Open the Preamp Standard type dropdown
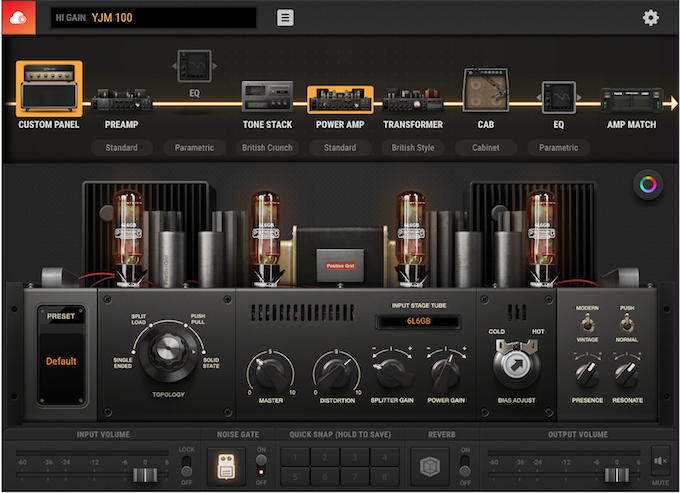 pyautogui.click(x=121, y=147)
